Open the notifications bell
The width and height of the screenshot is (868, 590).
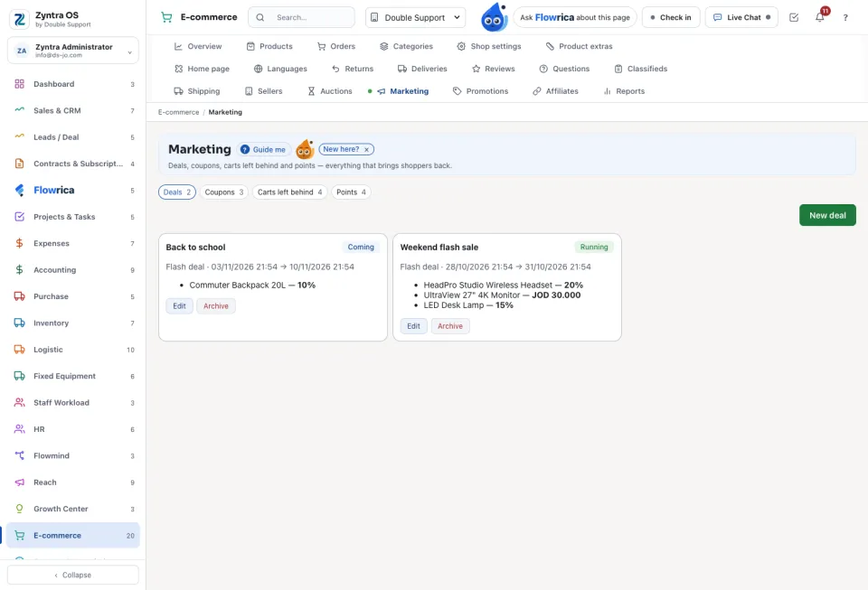click(820, 17)
